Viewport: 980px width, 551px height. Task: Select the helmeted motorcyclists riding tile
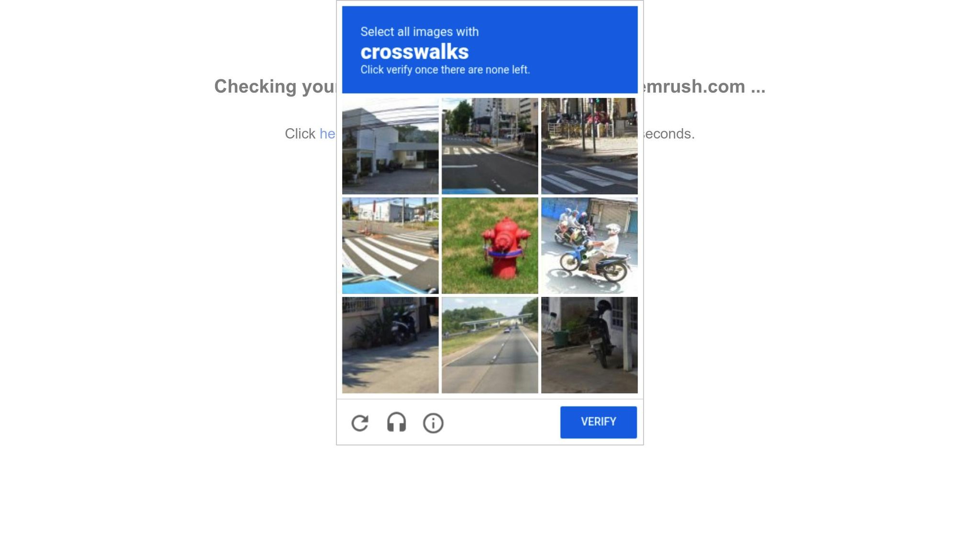pos(589,245)
